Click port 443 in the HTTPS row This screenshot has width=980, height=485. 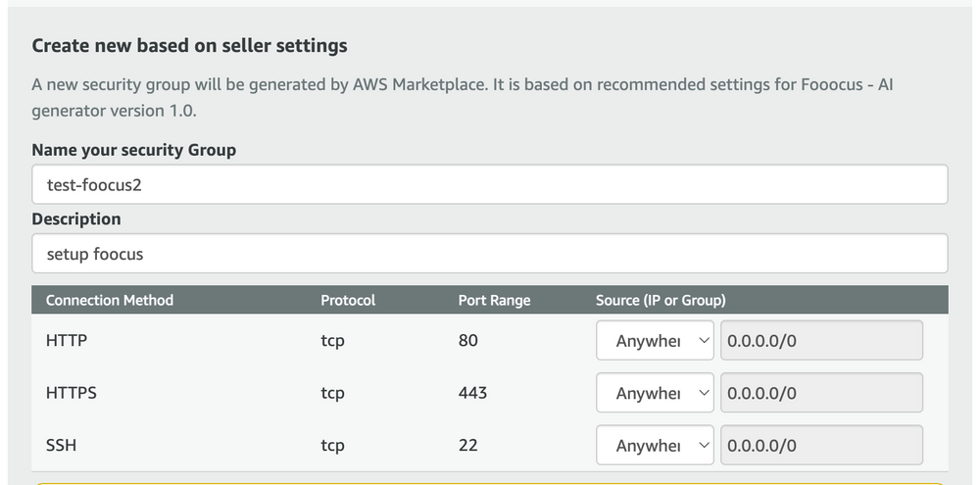(x=472, y=393)
